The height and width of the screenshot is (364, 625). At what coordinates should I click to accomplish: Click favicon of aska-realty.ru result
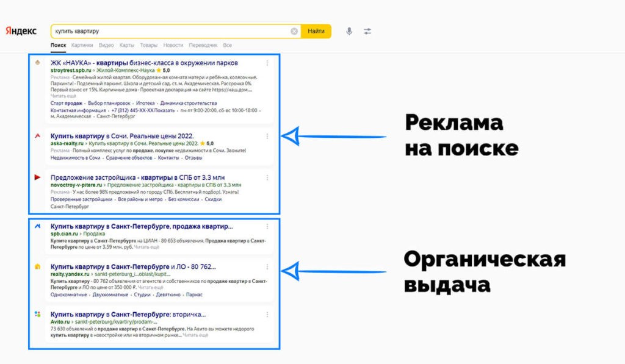(x=37, y=136)
